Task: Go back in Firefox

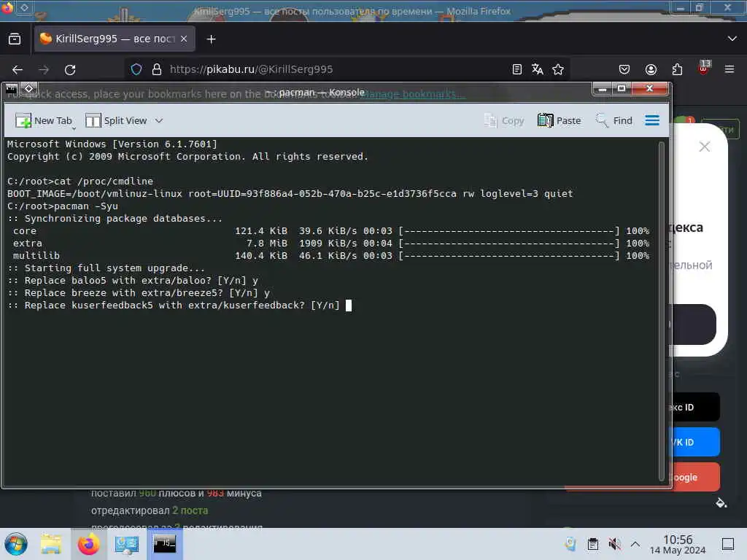Action: [x=18, y=70]
